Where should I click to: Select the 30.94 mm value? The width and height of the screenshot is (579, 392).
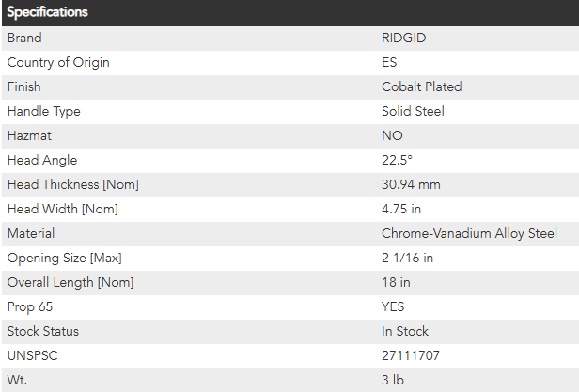pos(411,184)
